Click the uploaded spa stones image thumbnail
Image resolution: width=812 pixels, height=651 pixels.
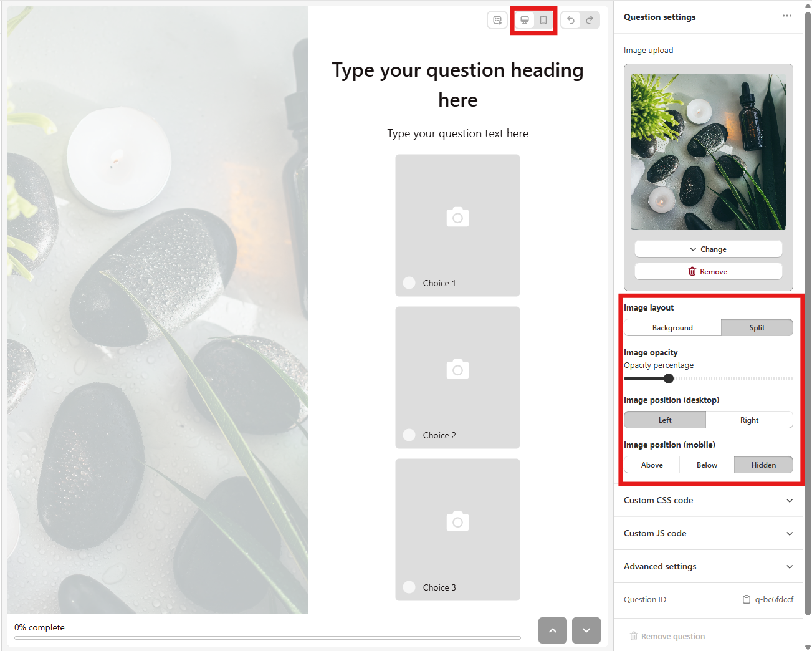[x=709, y=152]
